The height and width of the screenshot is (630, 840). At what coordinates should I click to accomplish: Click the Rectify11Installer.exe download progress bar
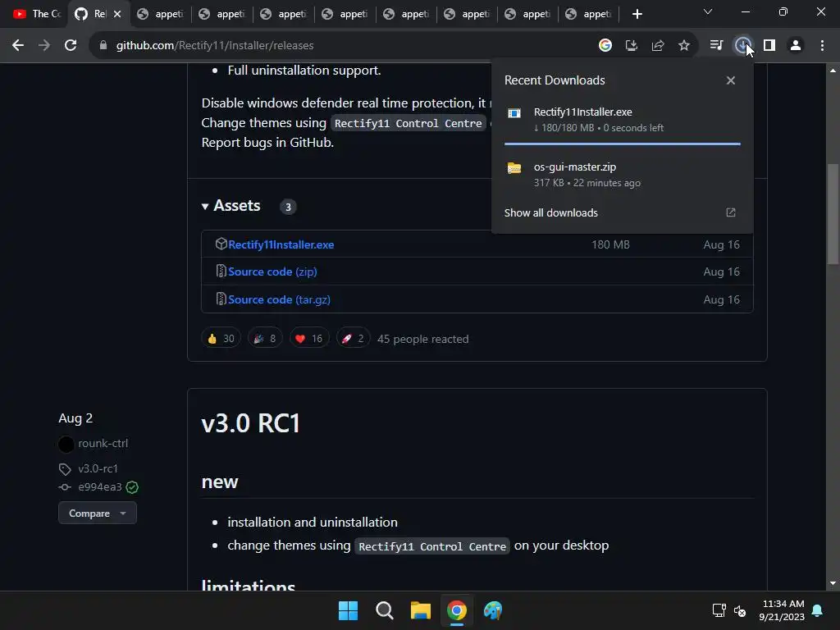coord(622,144)
